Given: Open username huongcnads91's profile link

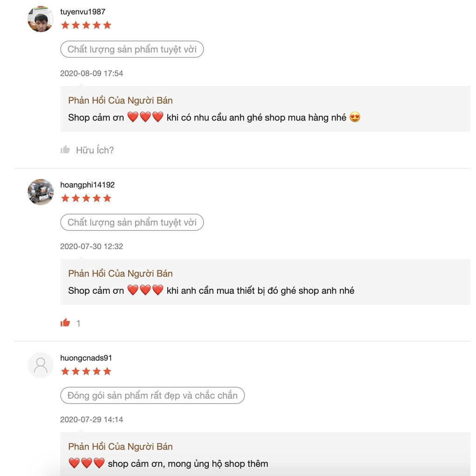Looking at the screenshot, I should coord(86,358).
